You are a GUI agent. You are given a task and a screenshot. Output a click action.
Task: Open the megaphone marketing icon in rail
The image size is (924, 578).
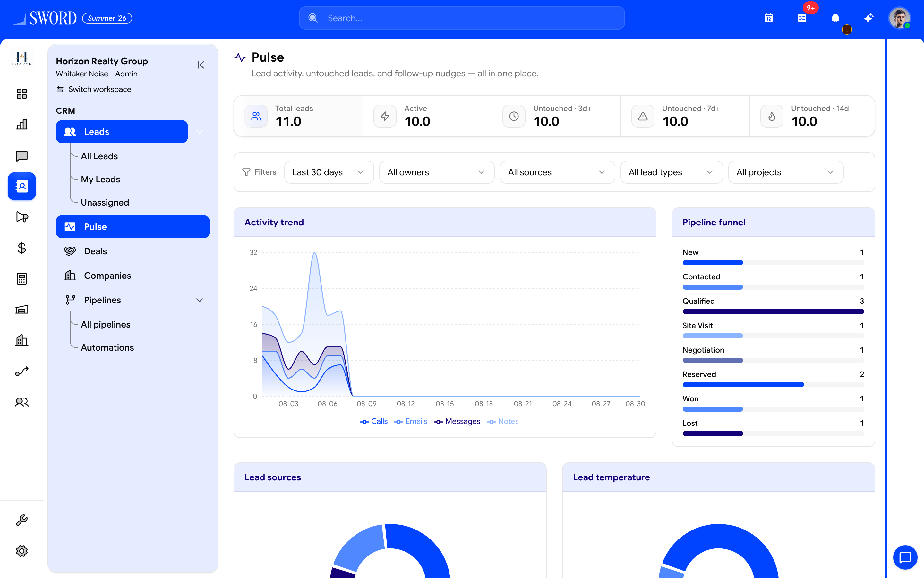click(22, 217)
